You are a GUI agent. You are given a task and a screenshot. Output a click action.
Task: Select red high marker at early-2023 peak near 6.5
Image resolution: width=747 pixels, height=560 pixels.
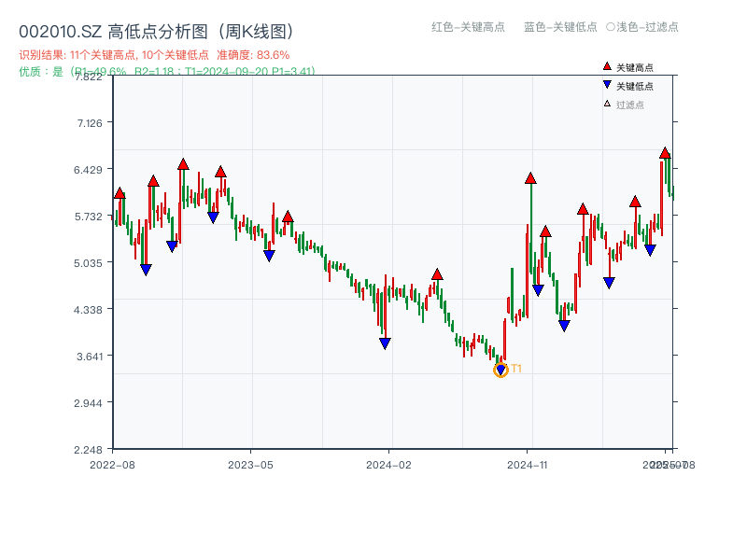[183, 164]
